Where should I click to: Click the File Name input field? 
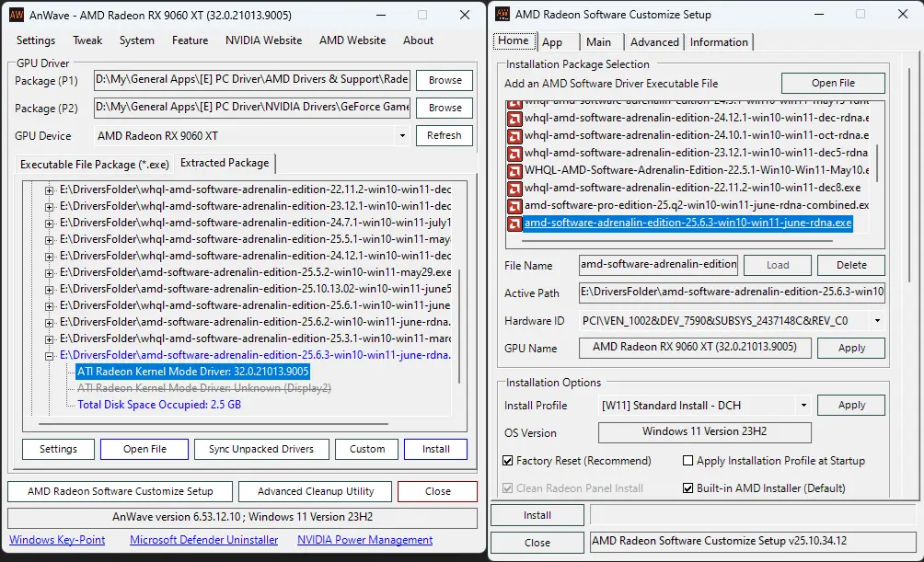[658, 265]
